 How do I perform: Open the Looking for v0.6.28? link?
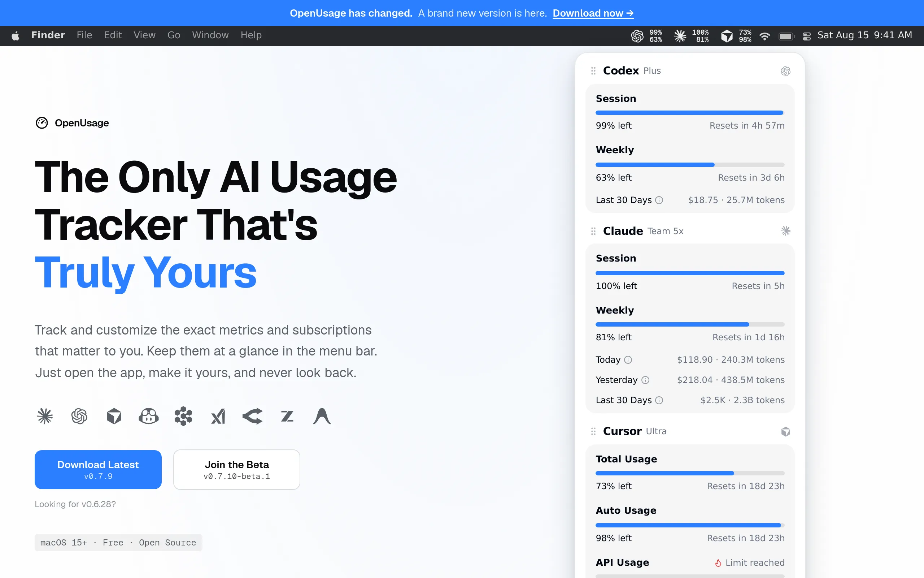pyautogui.click(x=75, y=504)
